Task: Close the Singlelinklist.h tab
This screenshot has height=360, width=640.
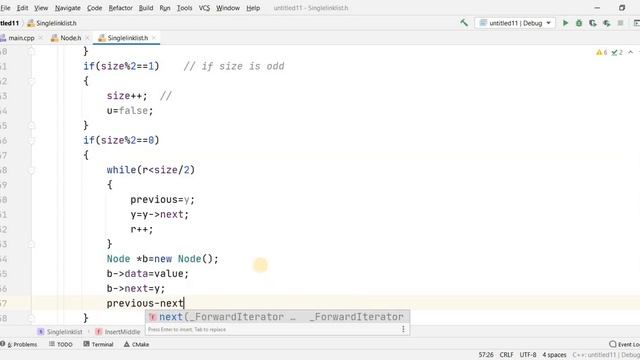Action: pos(154,38)
